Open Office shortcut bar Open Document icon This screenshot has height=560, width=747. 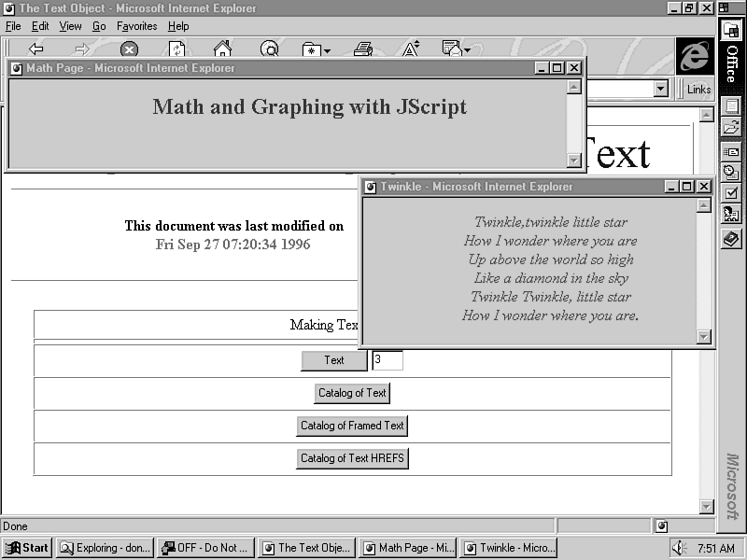click(x=730, y=127)
